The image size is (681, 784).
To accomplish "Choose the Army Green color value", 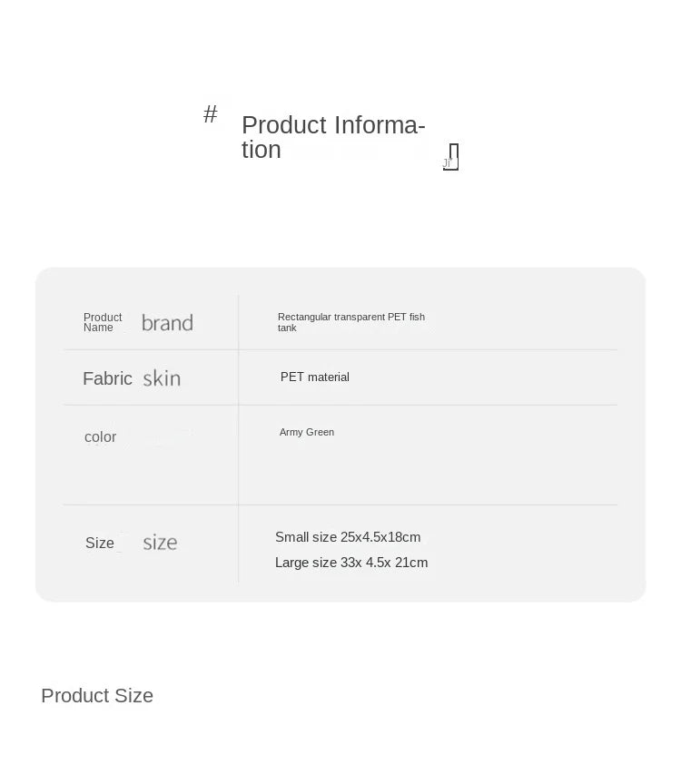I will [x=307, y=432].
